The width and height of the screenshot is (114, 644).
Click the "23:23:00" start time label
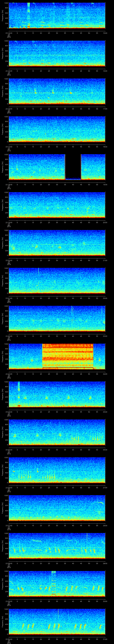9,374
